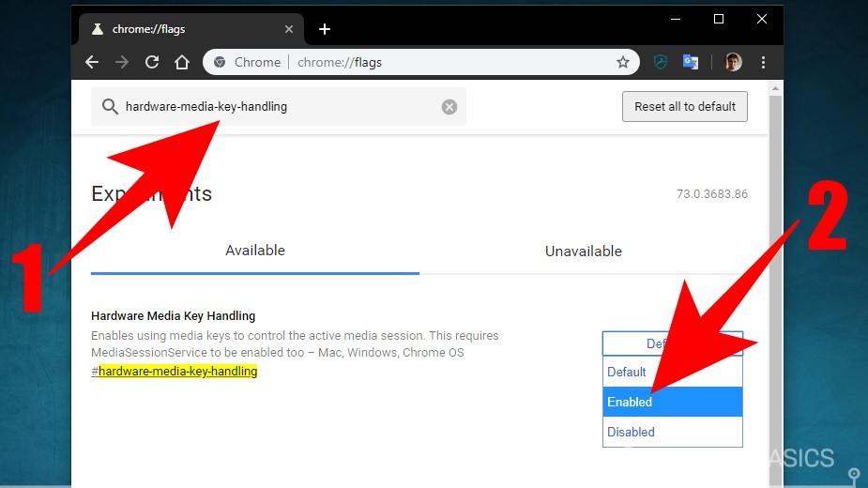This screenshot has height=488, width=868.
Task: Focus the flags search input field
Action: (279, 106)
